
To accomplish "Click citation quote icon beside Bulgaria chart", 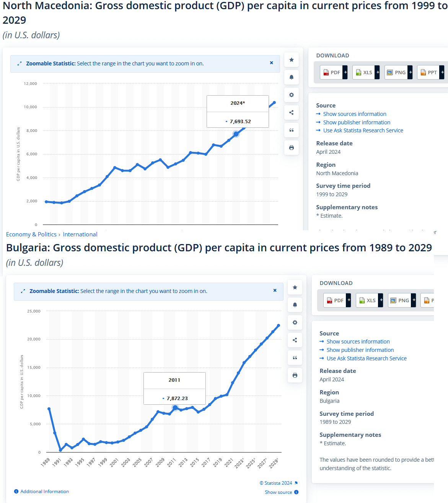I will click(x=295, y=358).
